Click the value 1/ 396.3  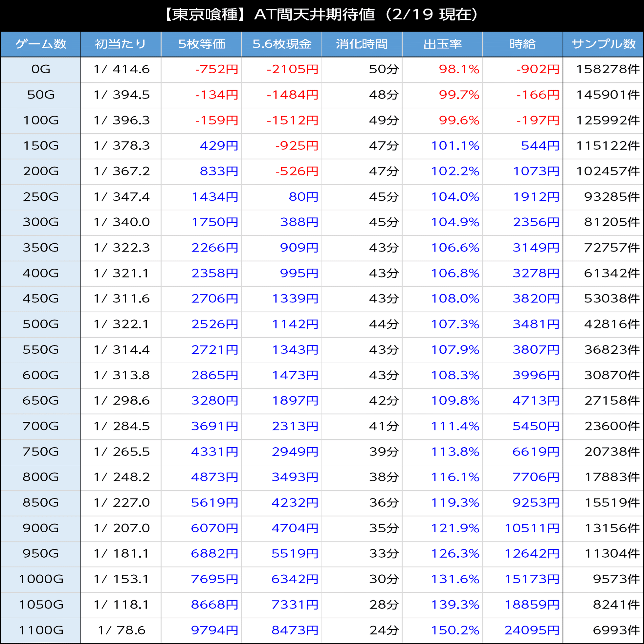121,120
